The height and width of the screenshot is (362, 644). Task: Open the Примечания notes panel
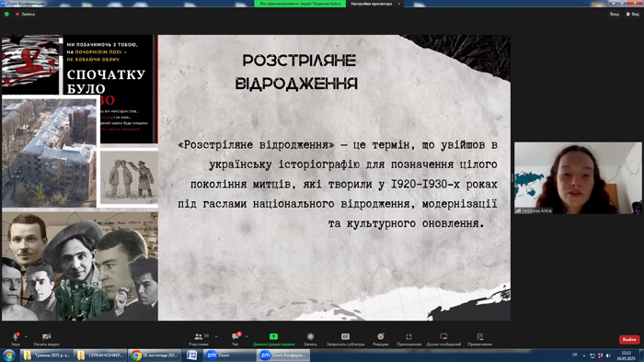479,339
